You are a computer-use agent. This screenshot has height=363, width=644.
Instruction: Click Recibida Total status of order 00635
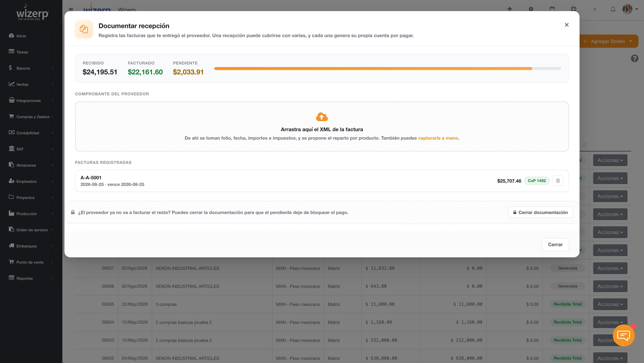tap(567, 304)
